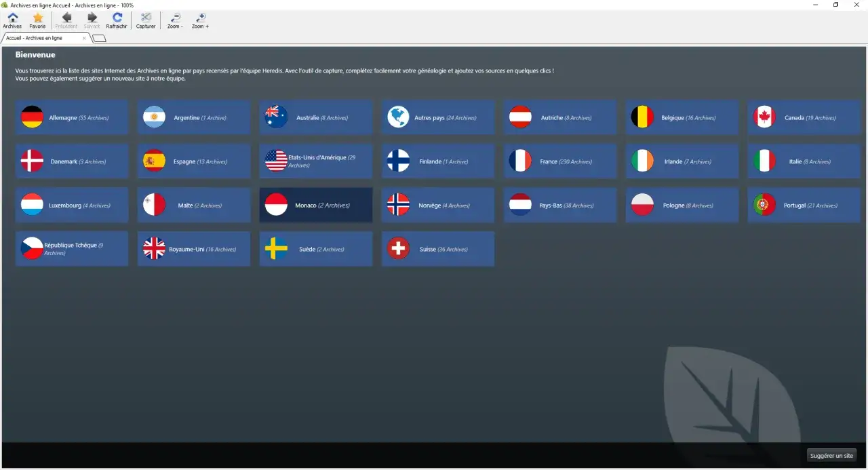The width and height of the screenshot is (868, 470).
Task: Click the Canadian maple leaf flag icon
Action: pyautogui.click(x=764, y=117)
